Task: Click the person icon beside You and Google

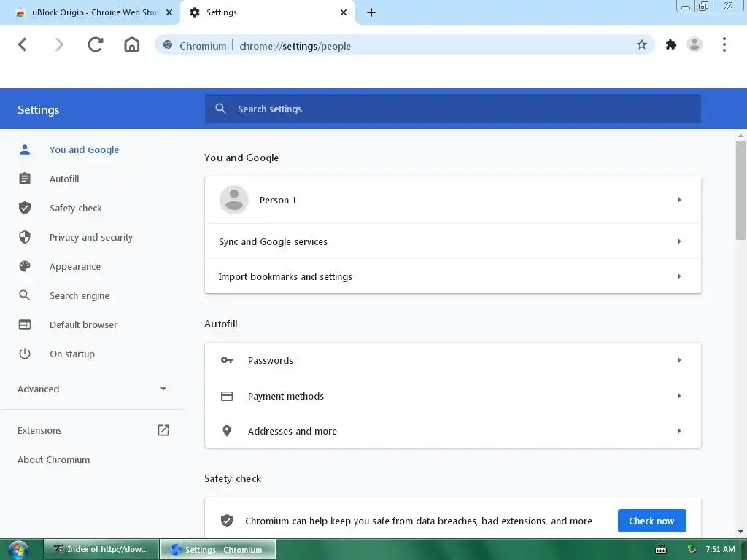Action: [x=25, y=149]
